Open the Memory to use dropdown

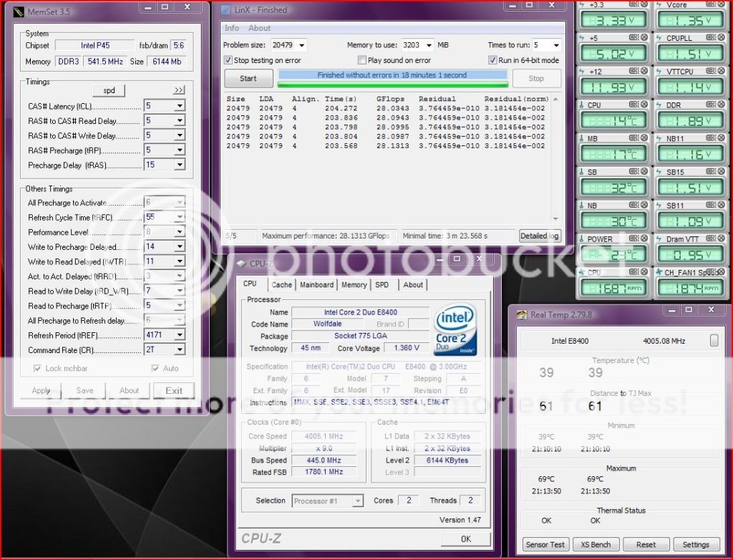(429, 45)
